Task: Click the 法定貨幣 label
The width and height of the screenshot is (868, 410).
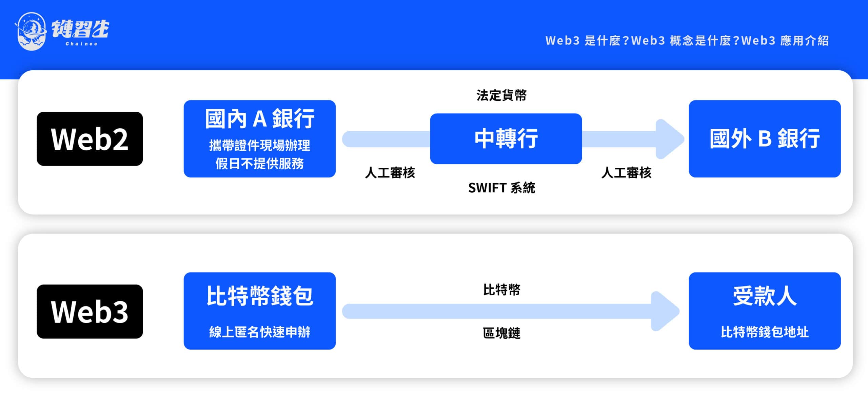Action: tap(501, 95)
